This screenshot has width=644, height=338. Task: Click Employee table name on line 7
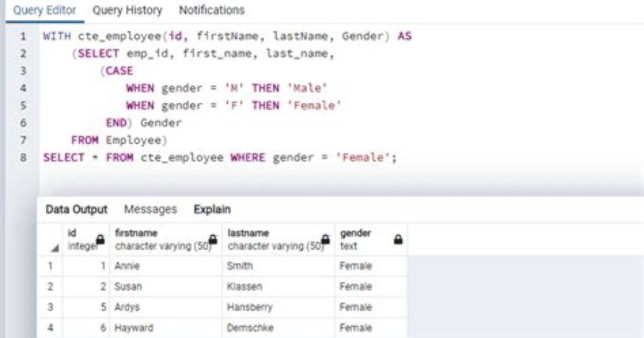coord(133,140)
